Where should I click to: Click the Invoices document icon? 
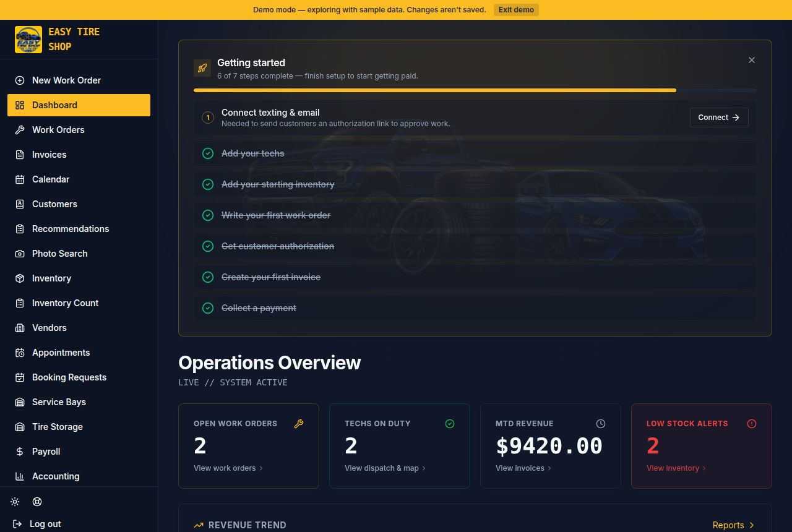[20, 155]
